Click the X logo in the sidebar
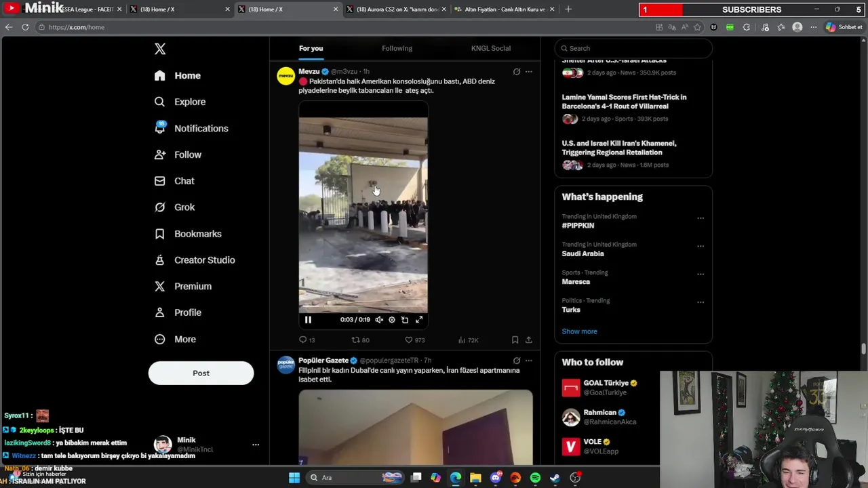 click(160, 49)
